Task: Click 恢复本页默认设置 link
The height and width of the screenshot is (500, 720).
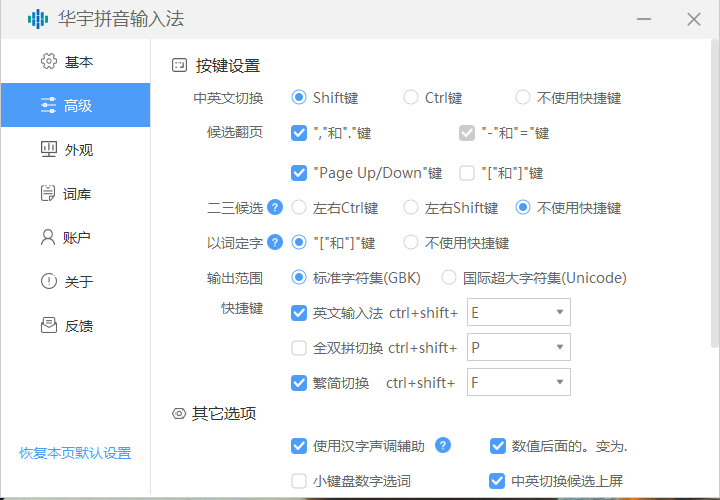Action: coord(75,453)
